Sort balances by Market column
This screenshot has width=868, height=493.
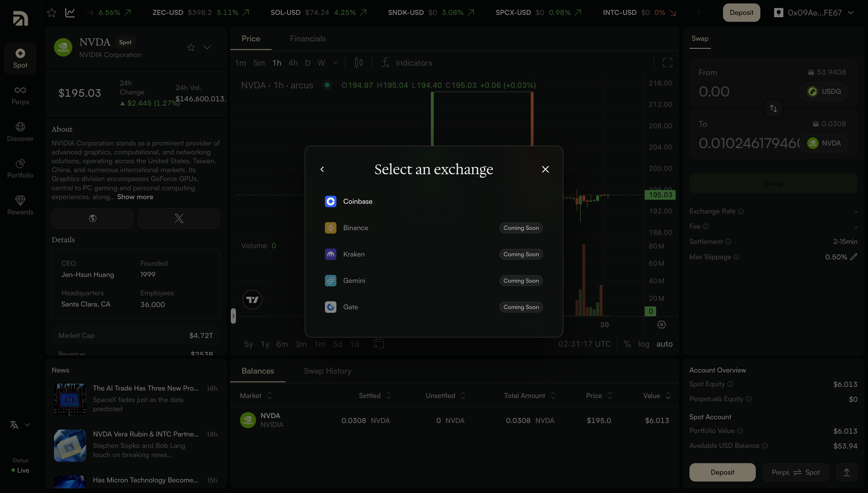pyautogui.click(x=256, y=395)
